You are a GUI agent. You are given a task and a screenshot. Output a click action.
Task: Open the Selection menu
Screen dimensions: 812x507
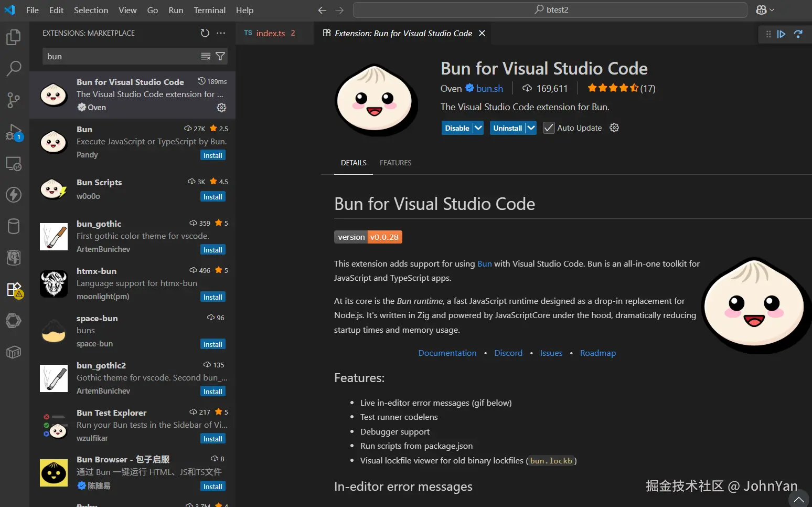tap(91, 10)
